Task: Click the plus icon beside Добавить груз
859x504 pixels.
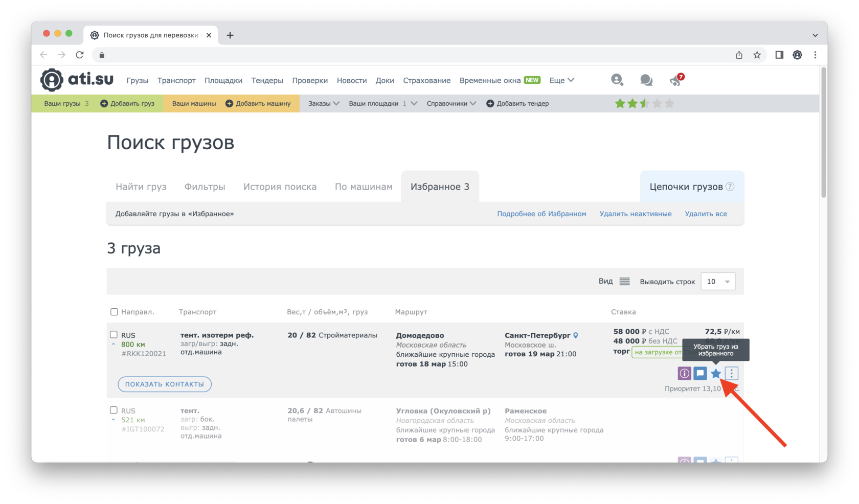Action: (104, 103)
